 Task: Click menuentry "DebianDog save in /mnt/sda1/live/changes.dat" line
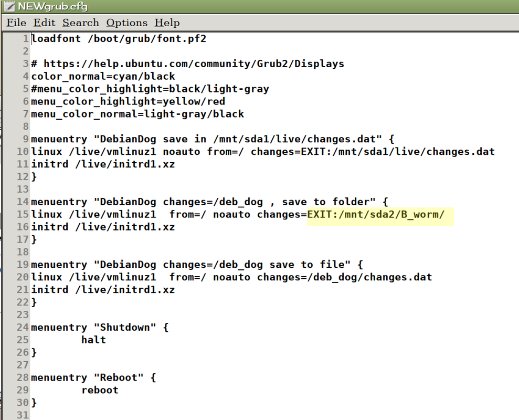click(213, 139)
